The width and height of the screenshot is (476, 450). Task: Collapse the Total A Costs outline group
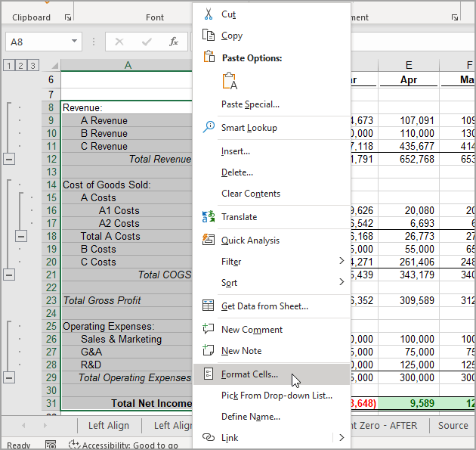[22, 236]
